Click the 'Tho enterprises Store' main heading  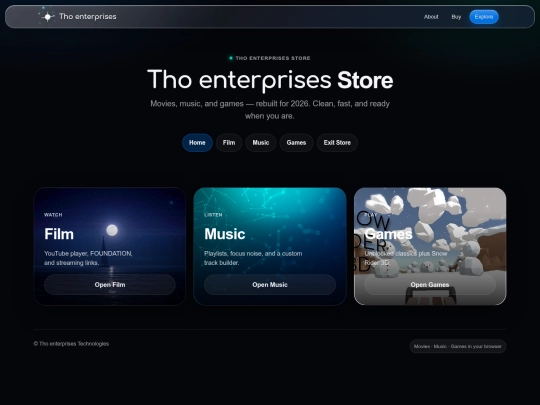270,80
